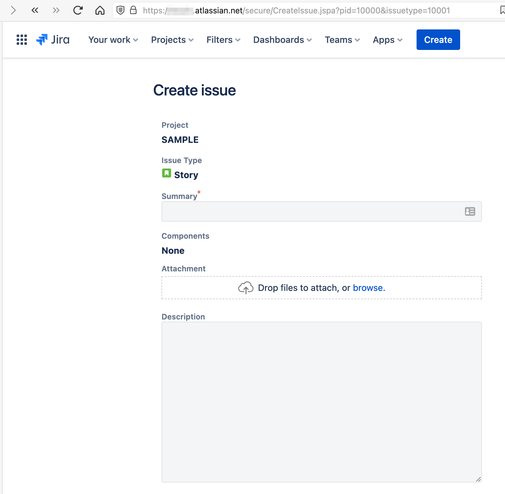Open the Projects dropdown menu
The height and width of the screenshot is (494, 505).
point(172,40)
